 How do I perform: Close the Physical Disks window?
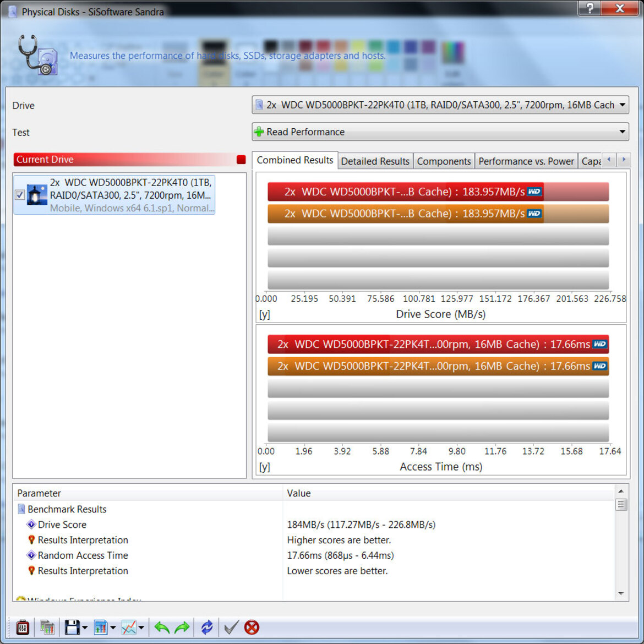coord(620,8)
